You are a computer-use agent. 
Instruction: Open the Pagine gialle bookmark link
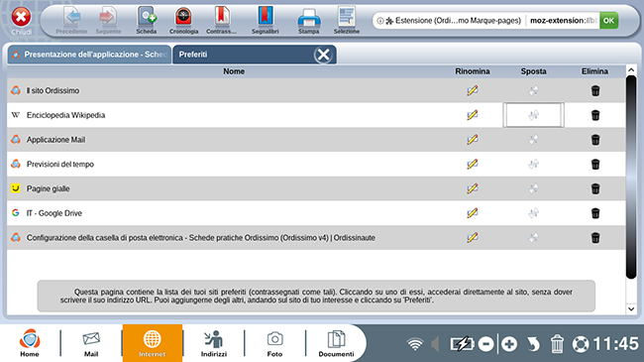(x=49, y=188)
